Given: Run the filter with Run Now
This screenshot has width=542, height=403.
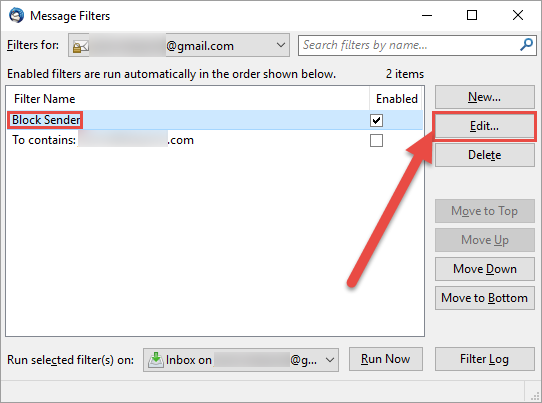Looking at the screenshot, I should point(386,359).
